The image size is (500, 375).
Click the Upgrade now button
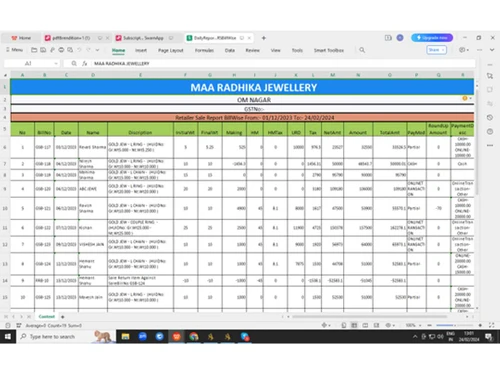click(432, 38)
